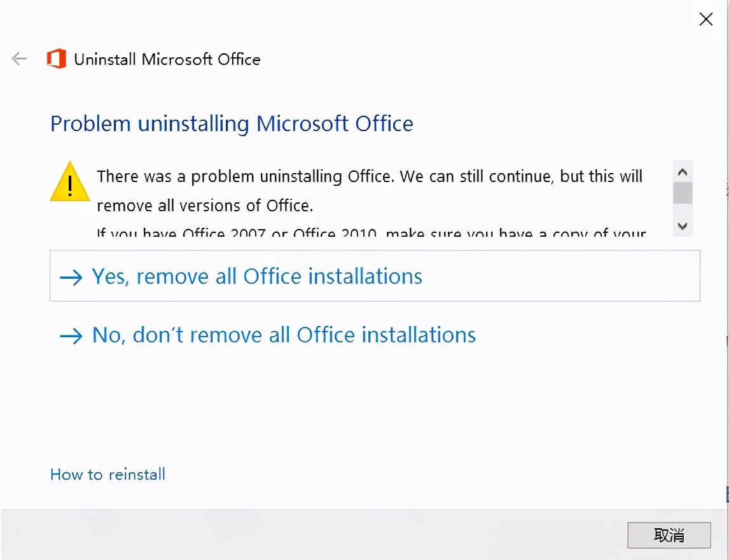Click the arrow icon beside "No, don't remove"
The image size is (729, 560).
click(71, 336)
